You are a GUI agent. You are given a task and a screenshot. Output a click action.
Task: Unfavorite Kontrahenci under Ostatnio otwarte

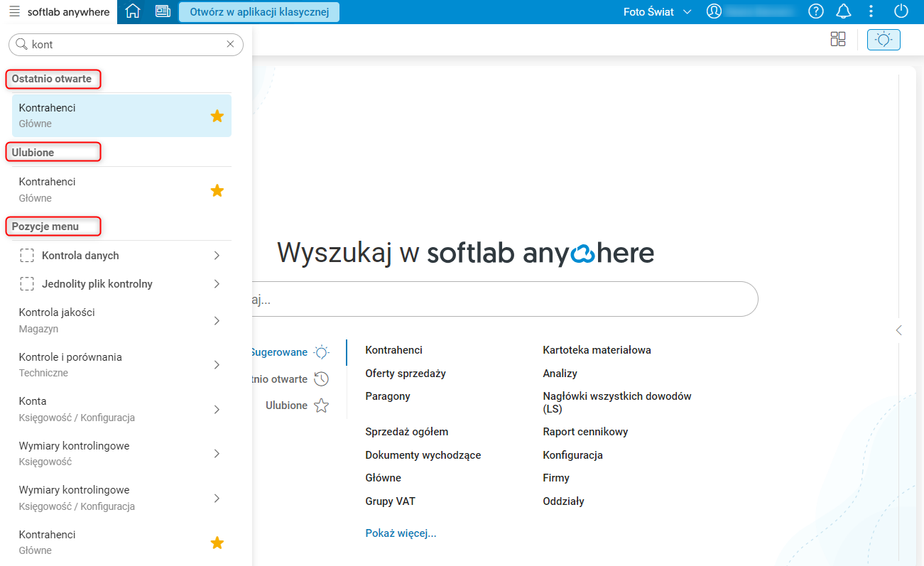pos(217,116)
